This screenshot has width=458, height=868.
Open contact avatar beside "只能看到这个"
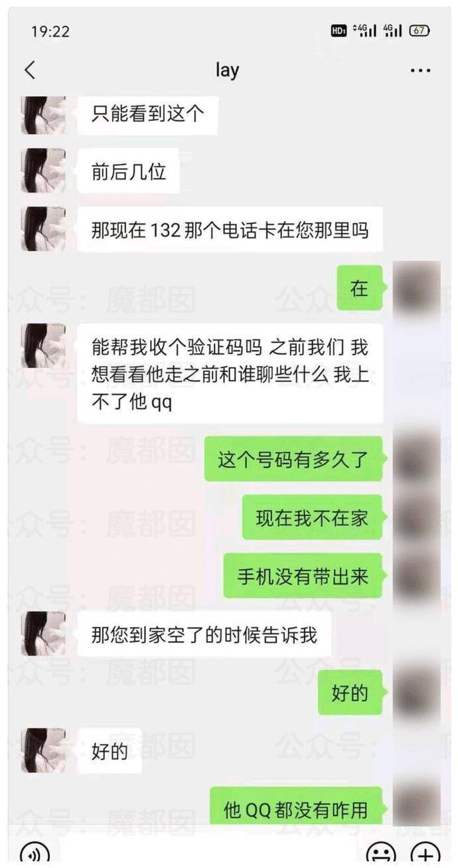pos(44,114)
